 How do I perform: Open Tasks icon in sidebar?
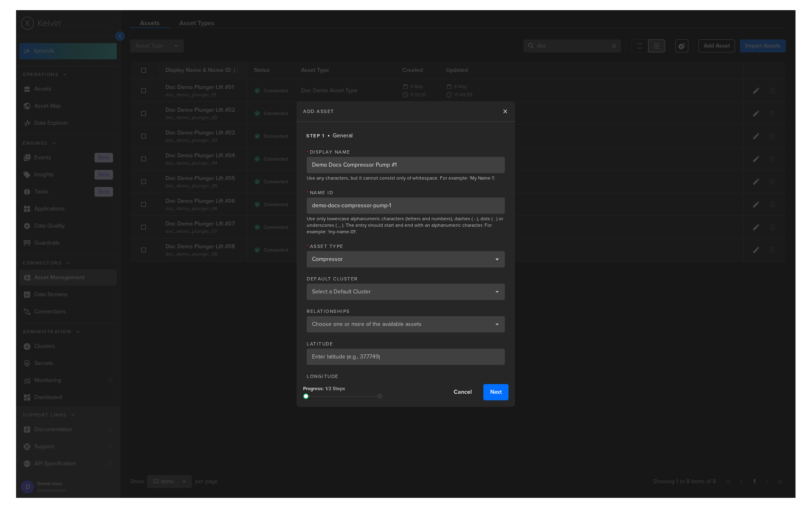[x=27, y=192]
